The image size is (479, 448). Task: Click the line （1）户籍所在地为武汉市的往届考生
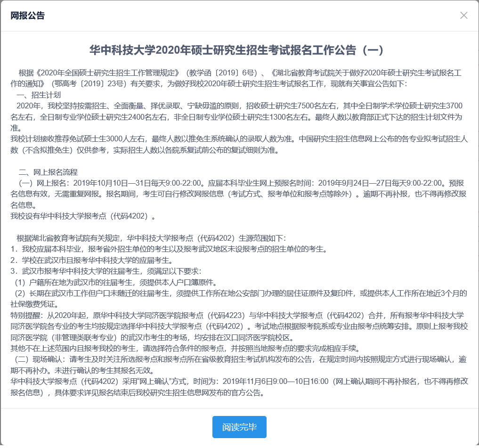(116, 282)
